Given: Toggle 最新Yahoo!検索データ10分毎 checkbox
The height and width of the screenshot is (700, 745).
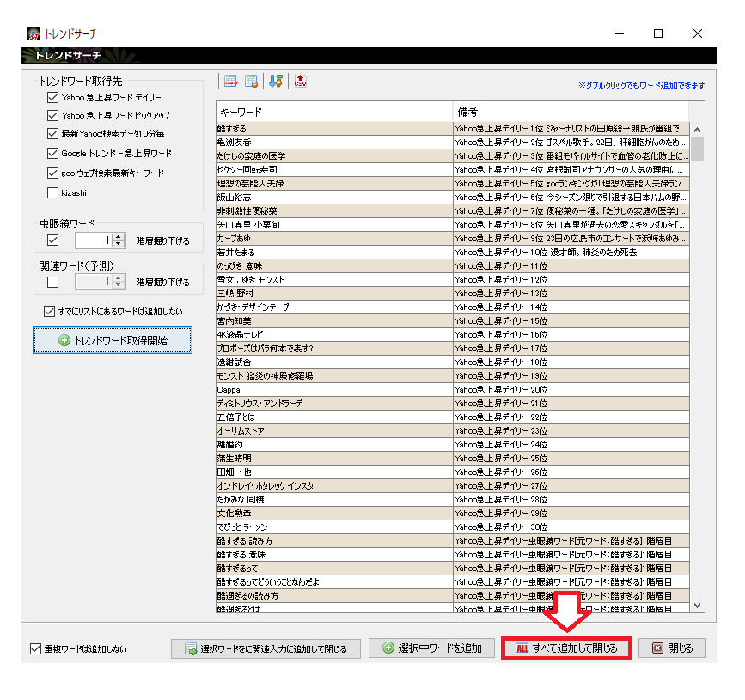Looking at the screenshot, I should (x=52, y=134).
